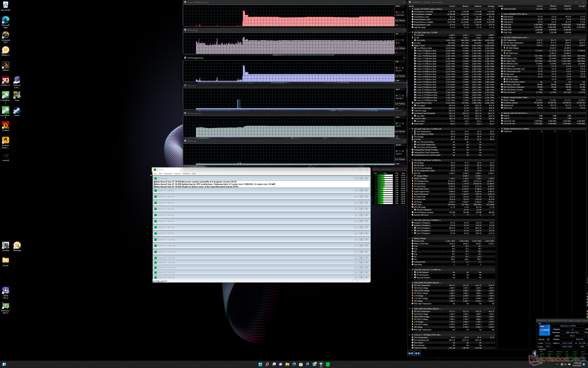Click HWiNFO left arrows navigation icon
This screenshot has height=368, width=588.
(x=411, y=353)
